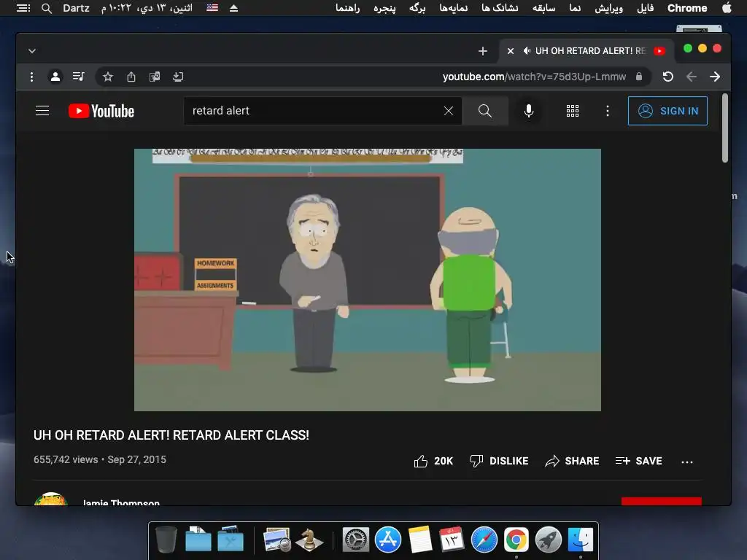The image size is (747, 560).
Task: Open the ویرایش menu
Action: (x=609, y=8)
